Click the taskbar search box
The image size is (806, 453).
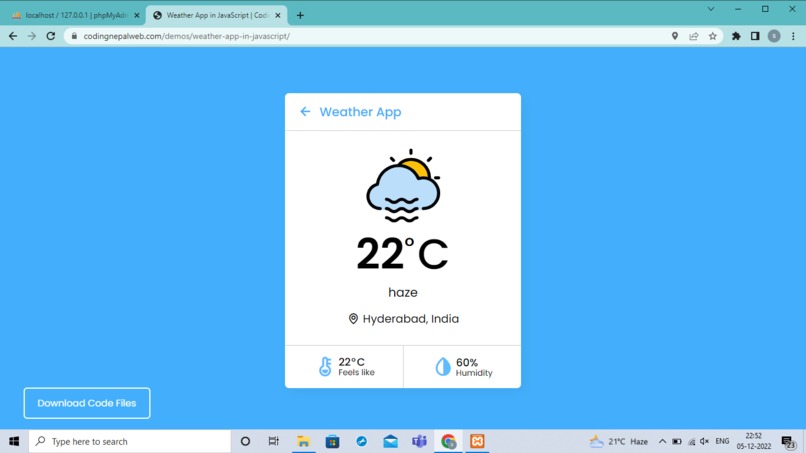130,441
